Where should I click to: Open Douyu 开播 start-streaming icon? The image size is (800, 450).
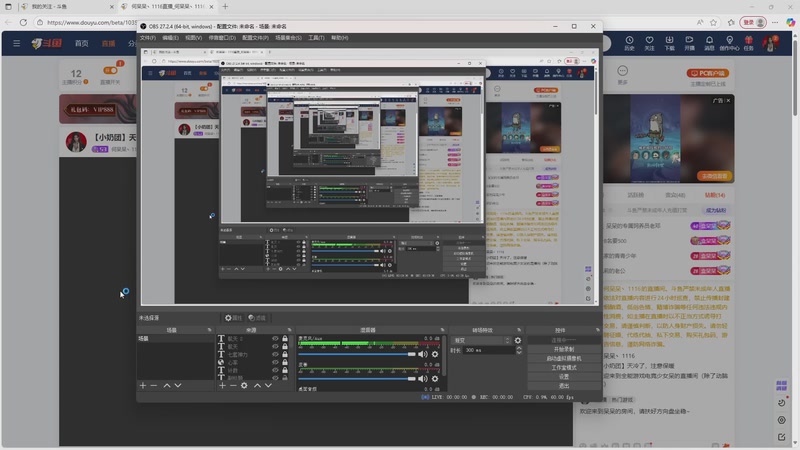point(689,43)
